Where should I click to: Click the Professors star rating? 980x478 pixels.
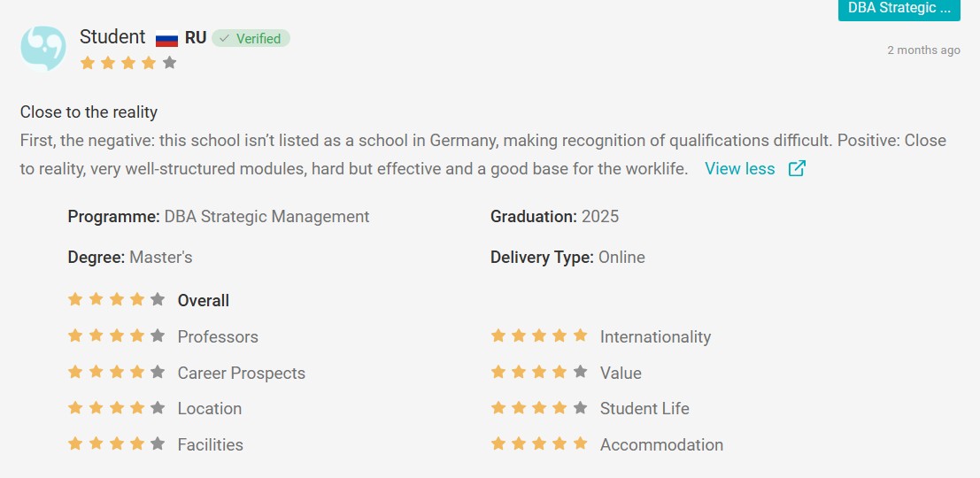pyautogui.click(x=116, y=335)
